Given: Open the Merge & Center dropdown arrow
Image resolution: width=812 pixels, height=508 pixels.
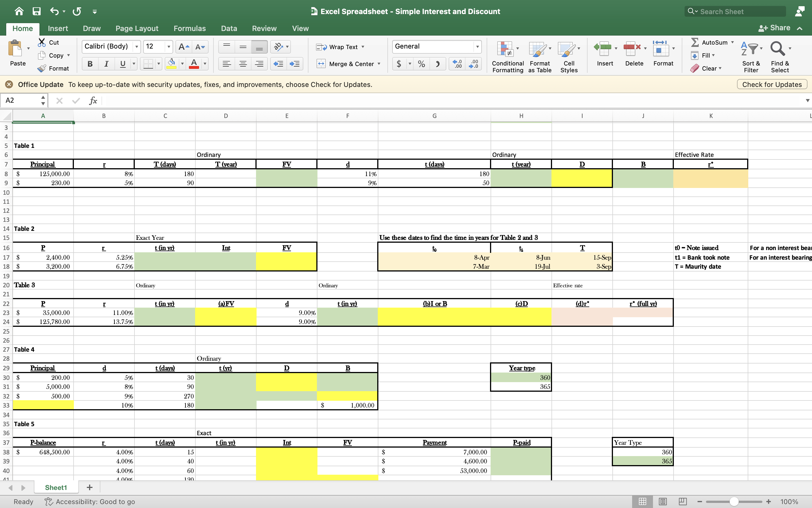Looking at the screenshot, I should pyautogui.click(x=379, y=64).
